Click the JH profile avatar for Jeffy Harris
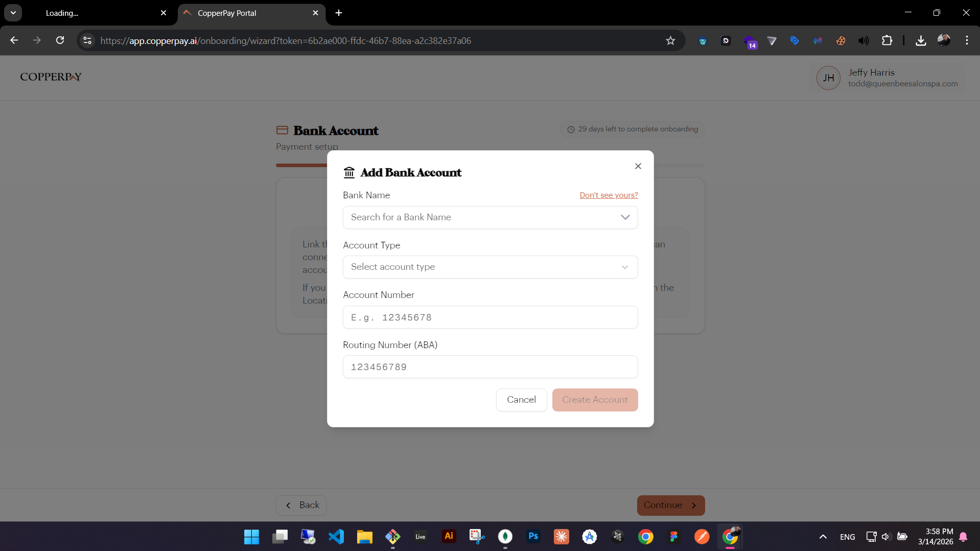 click(x=829, y=78)
